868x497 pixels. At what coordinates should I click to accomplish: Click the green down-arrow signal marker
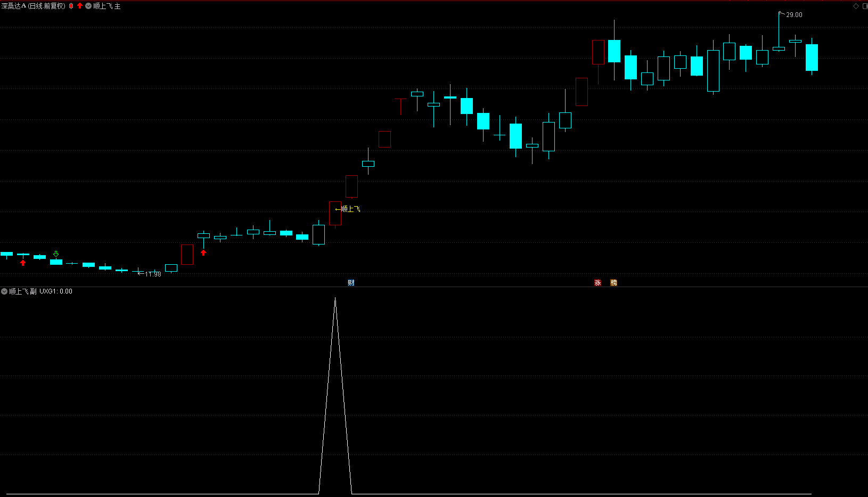tap(56, 254)
